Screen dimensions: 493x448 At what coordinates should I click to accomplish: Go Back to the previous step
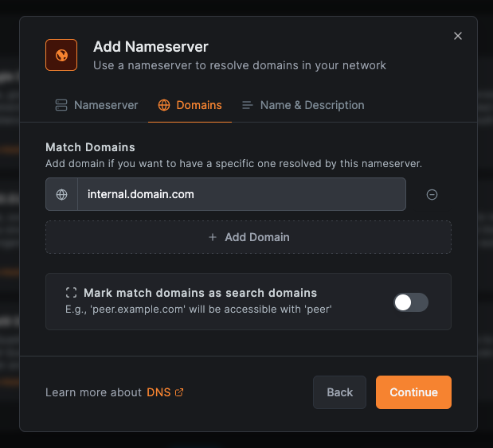(x=339, y=392)
